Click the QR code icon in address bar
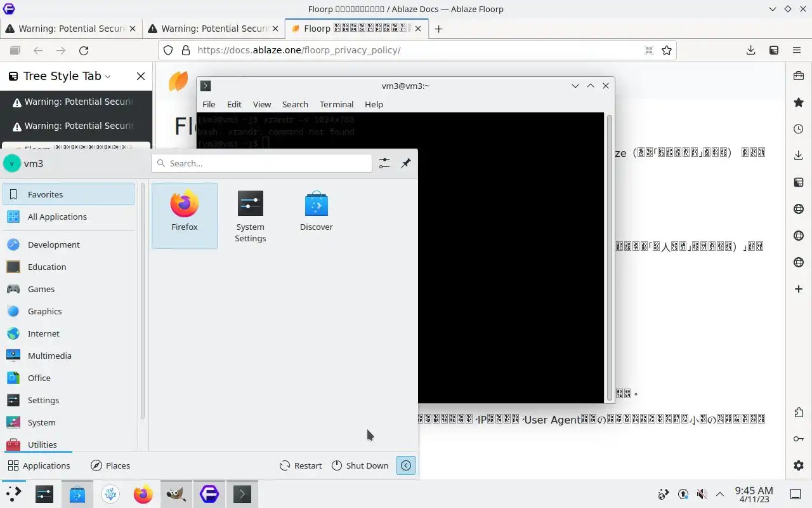The height and width of the screenshot is (508, 812). (x=649, y=50)
